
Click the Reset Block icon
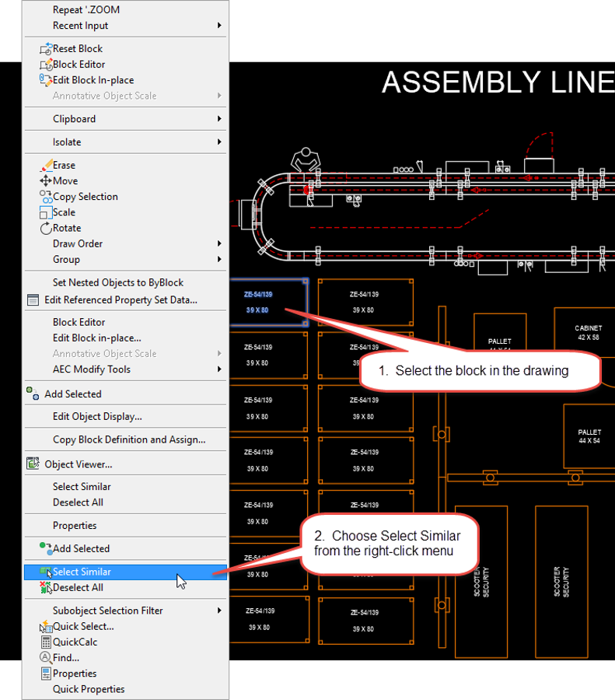(x=46, y=49)
